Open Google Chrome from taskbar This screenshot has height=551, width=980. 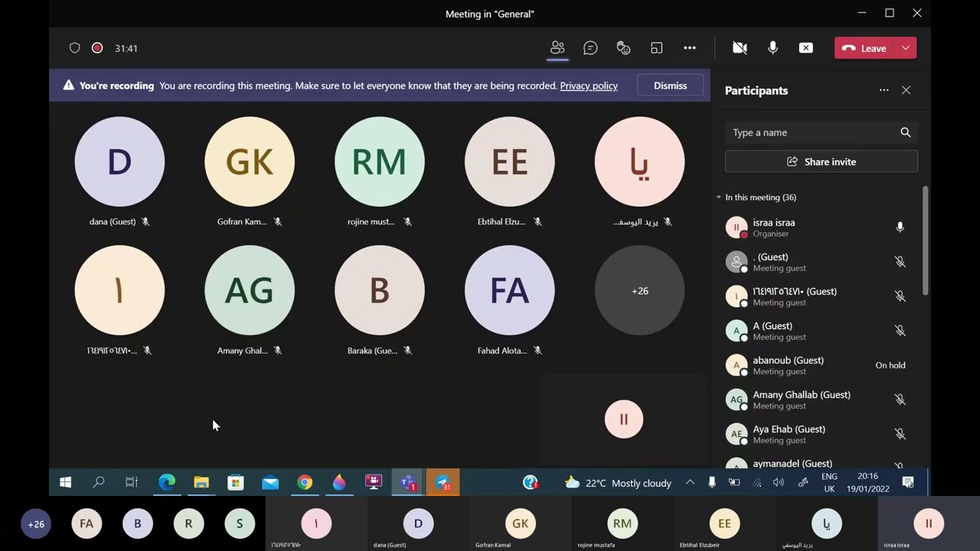(305, 482)
